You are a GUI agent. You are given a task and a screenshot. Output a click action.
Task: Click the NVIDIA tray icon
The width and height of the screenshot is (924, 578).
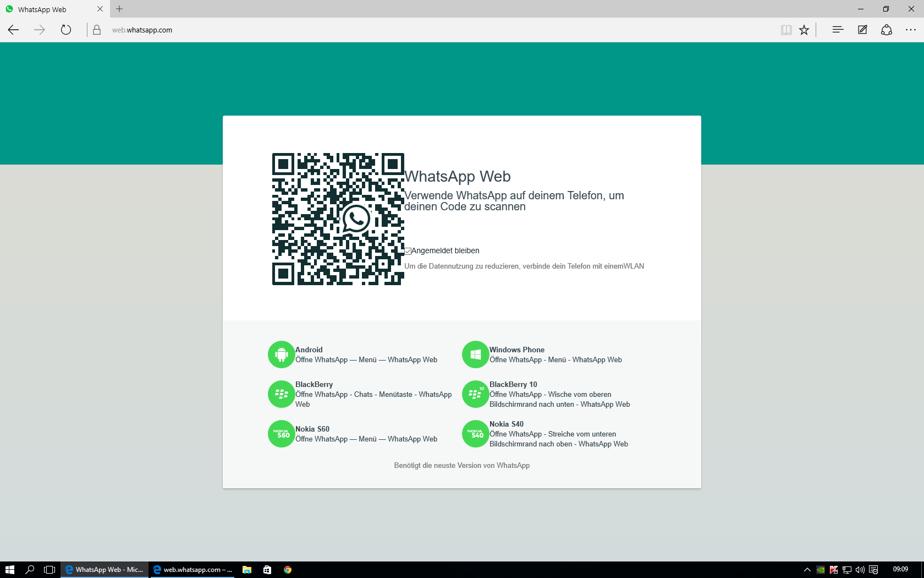821,570
